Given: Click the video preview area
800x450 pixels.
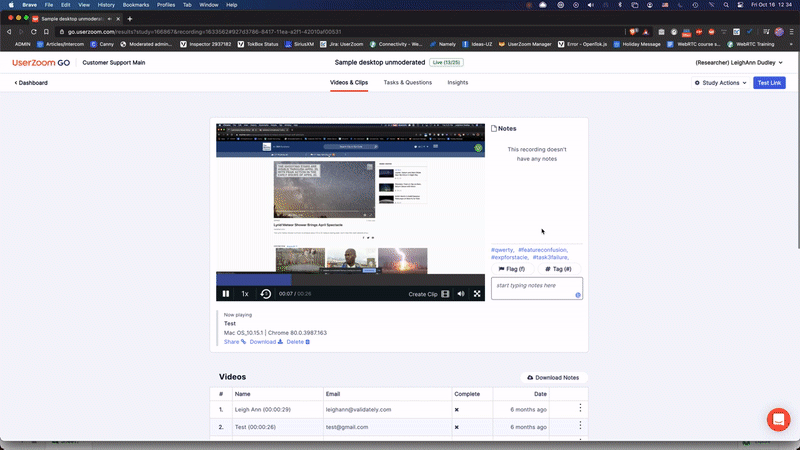Looking at the screenshot, I should 350,198.
